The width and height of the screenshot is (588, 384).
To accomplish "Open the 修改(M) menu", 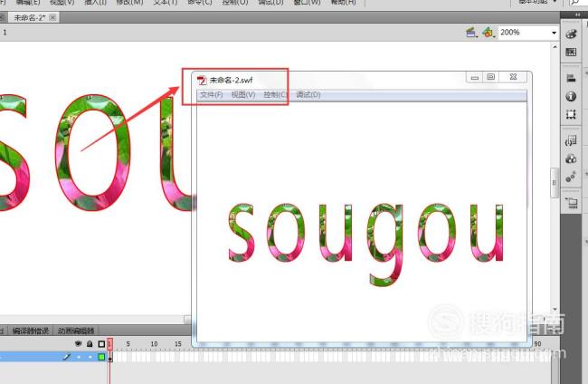I will coord(129,2).
